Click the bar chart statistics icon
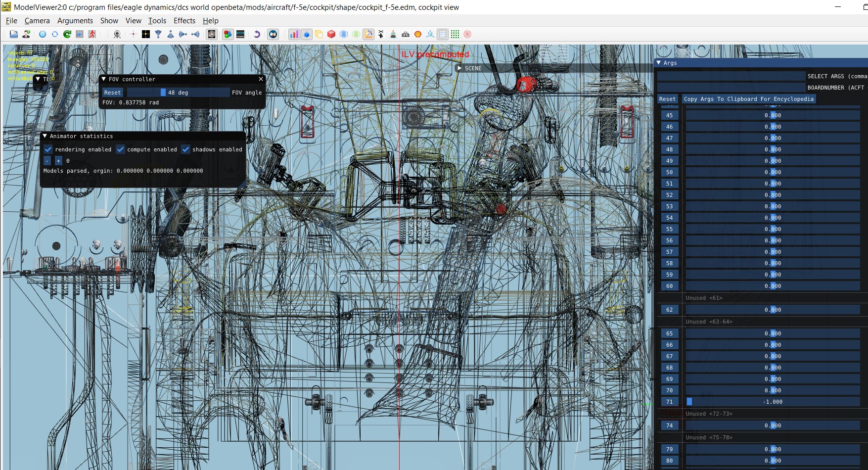Screen dimensions: 868x470 [x=294, y=34]
